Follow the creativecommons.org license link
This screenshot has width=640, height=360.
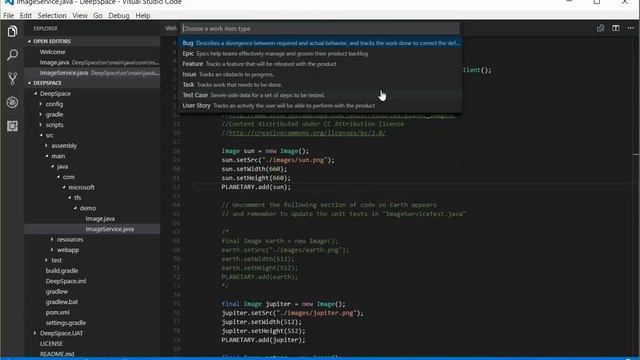click(x=307, y=133)
